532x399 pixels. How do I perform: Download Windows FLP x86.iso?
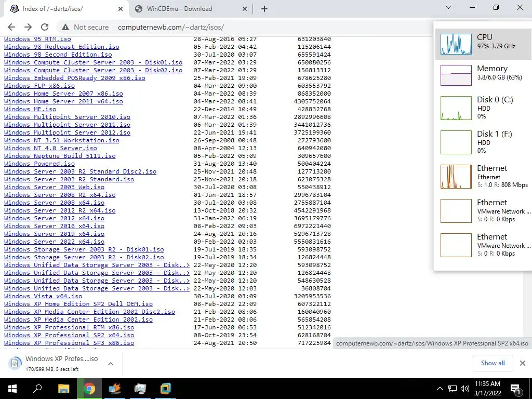(39, 86)
